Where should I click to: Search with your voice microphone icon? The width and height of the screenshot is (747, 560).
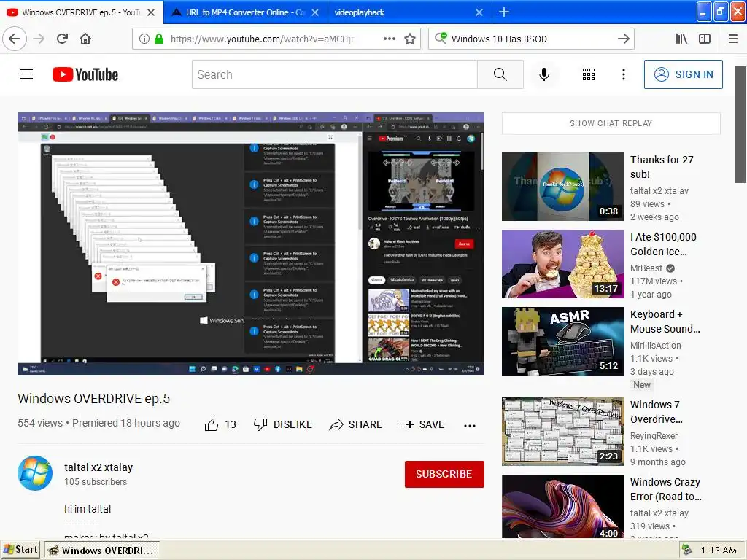[544, 74]
